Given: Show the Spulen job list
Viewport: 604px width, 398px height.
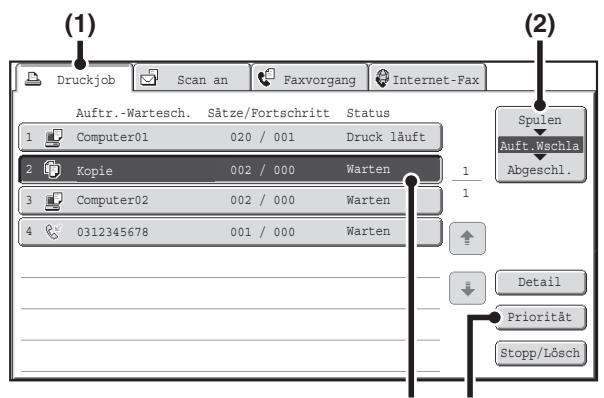Looking at the screenshot, I should [x=540, y=120].
